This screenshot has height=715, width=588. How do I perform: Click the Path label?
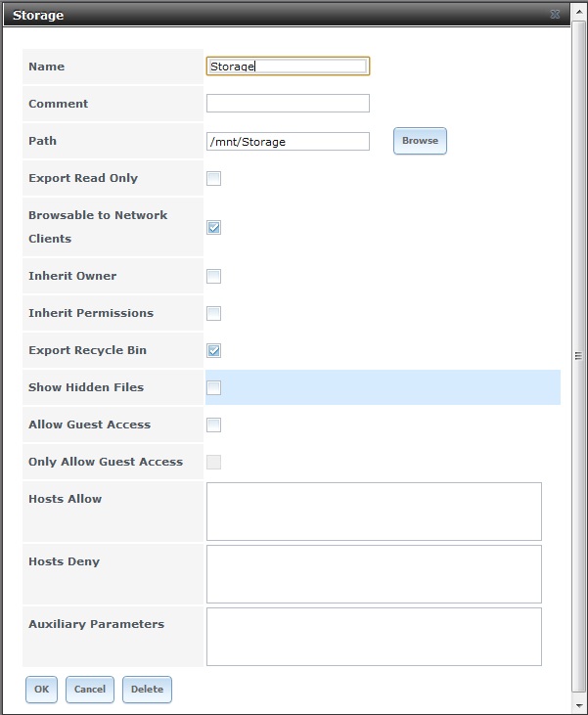coord(42,141)
